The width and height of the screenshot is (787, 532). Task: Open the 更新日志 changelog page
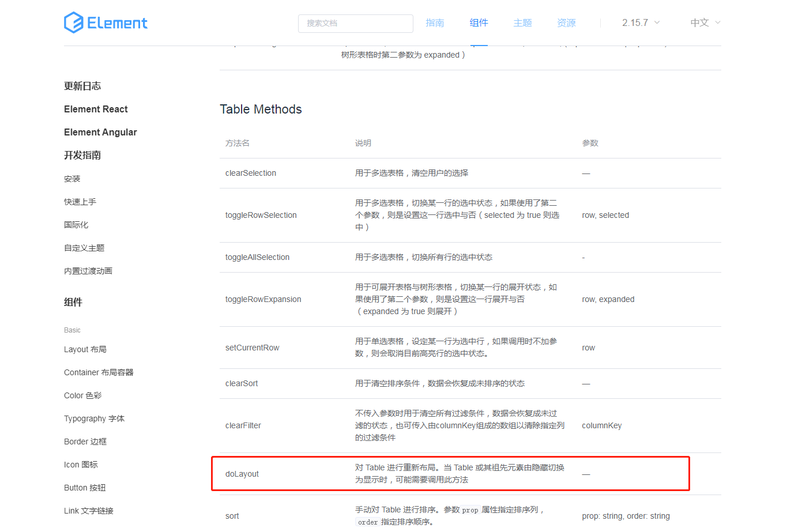pyautogui.click(x=81, y=85)
